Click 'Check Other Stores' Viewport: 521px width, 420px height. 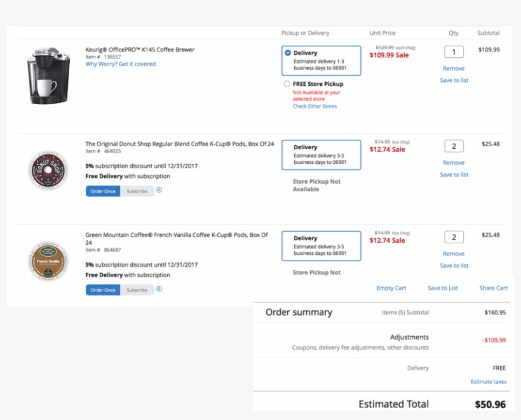coord(315,106)
